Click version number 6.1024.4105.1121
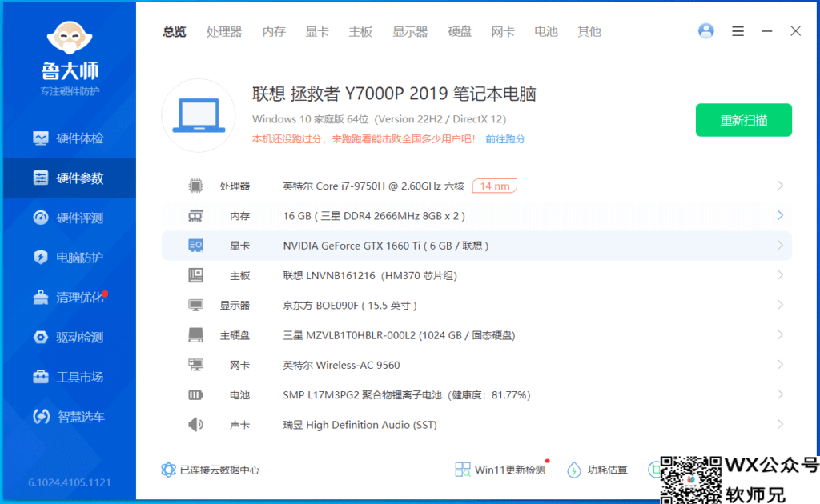The width and height of the screenshot is (820, 504). (x=70, y=482)
